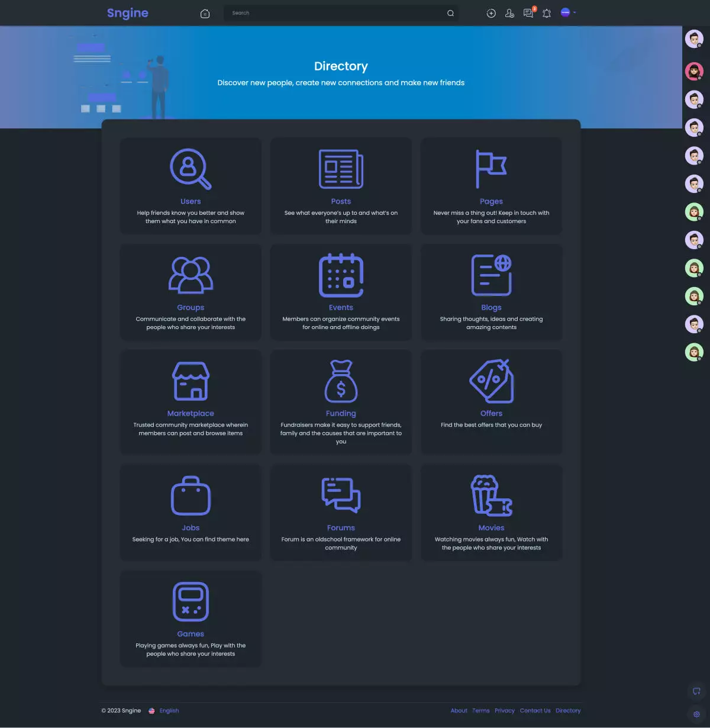Screen dimensions: 710x728
Task: Open the Posts newspaper icon
Action: click(341, 169)
